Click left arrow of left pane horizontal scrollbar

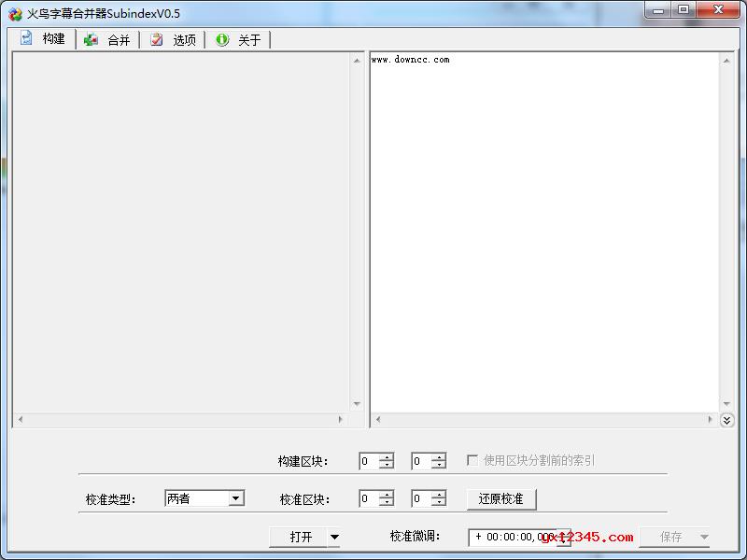[20, 419]
